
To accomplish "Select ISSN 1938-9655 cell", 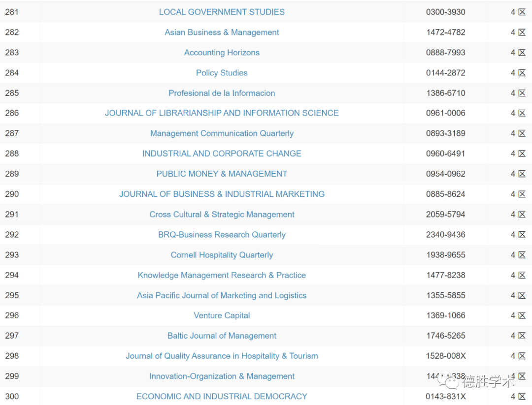I will [x=445, y=255].
